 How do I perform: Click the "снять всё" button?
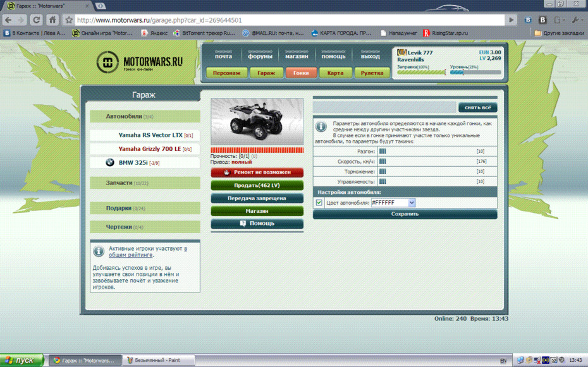(x=478, y=107)
